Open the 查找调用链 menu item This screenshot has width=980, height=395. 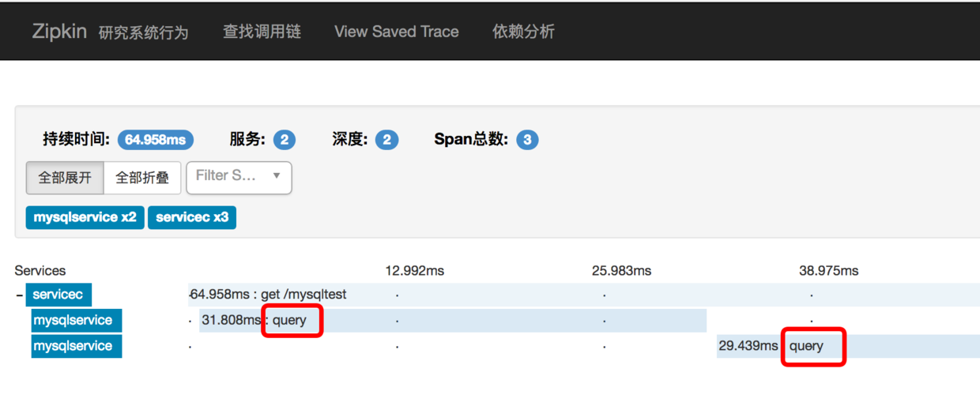coord(262,32)
